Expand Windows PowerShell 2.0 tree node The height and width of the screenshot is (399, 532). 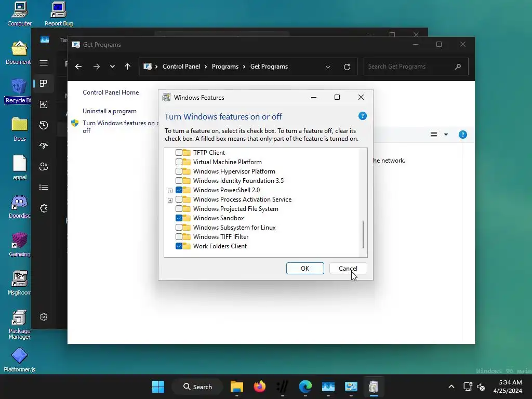coord(170,191)
